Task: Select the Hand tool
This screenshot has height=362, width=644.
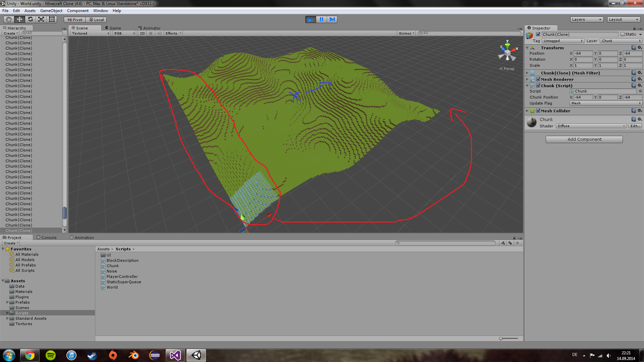Action: [9, 19]
